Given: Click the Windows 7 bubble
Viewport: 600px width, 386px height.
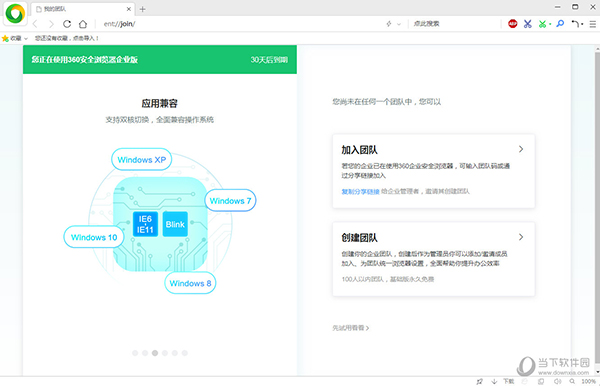Looking at the screenshot, I should coord(230,200).
